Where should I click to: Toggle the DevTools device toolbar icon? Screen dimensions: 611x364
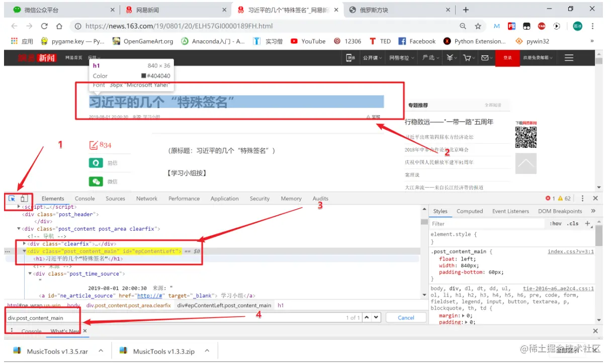point(24,199)
